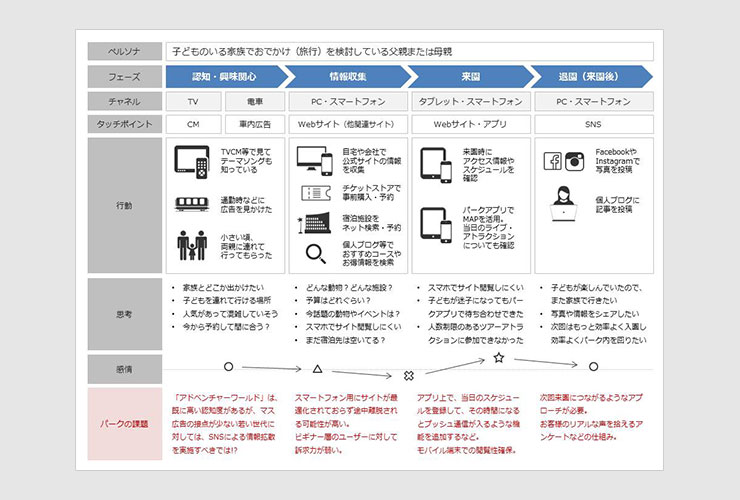
Task: Select the 来園 phase arrow
Action: click(471, 76)
